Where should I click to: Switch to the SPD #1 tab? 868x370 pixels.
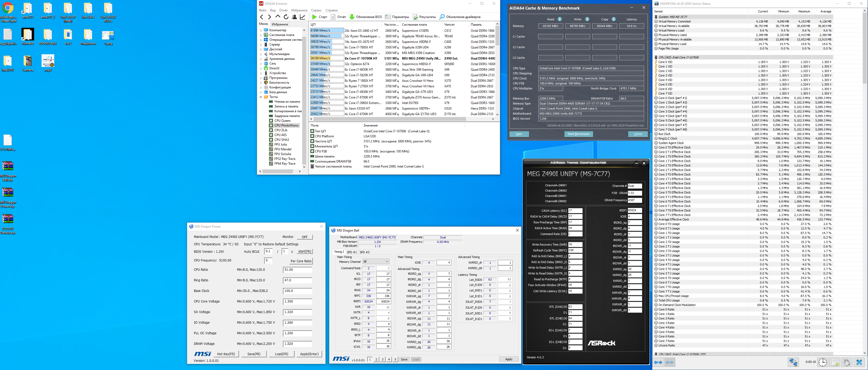[351, 252]
